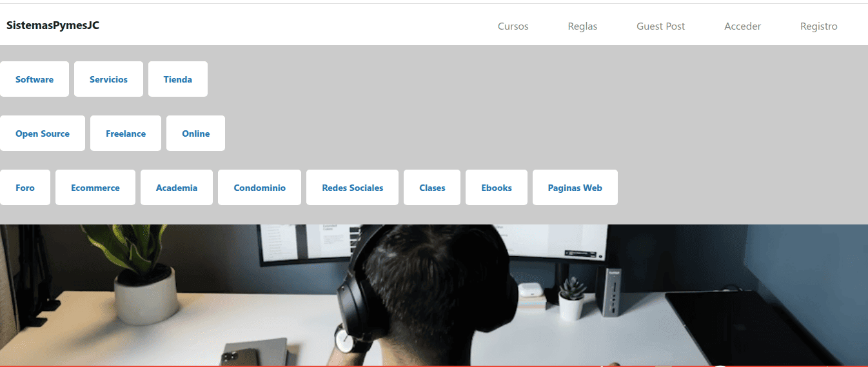Select the Academia button

[x=177, y=188]
